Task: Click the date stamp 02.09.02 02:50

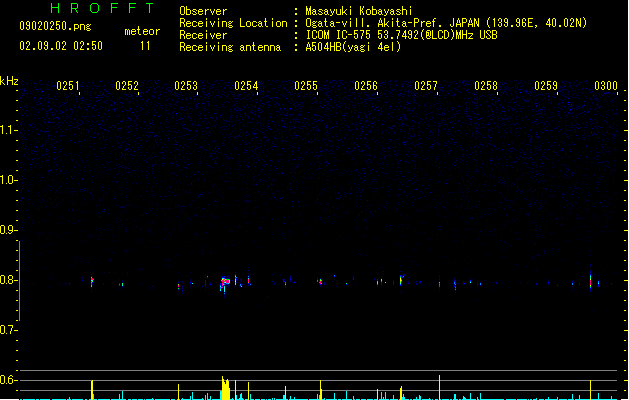Action: point(61,46)
